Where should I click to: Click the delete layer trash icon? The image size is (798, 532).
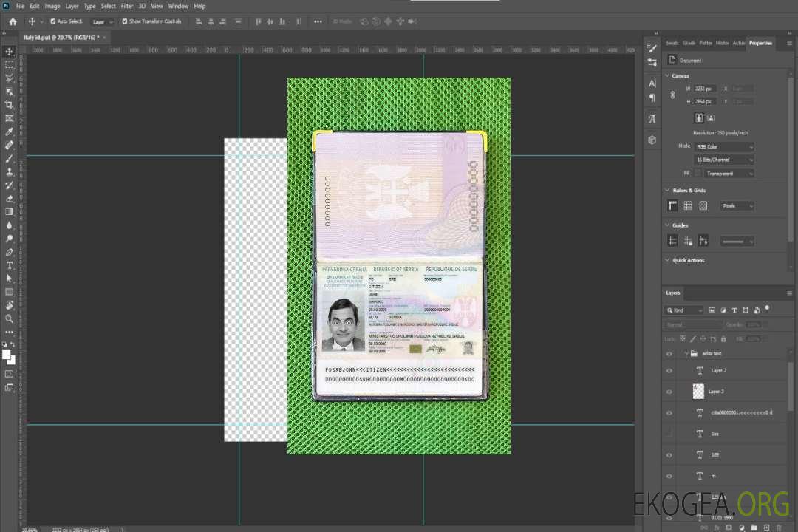point(779,528)
